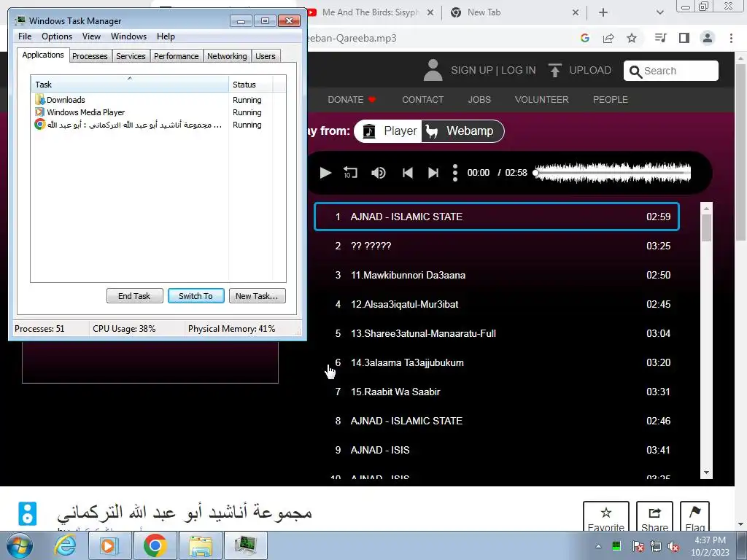Open Chrome media control icon
Viewport: 747px width, 560px height.
coord(660,38)
